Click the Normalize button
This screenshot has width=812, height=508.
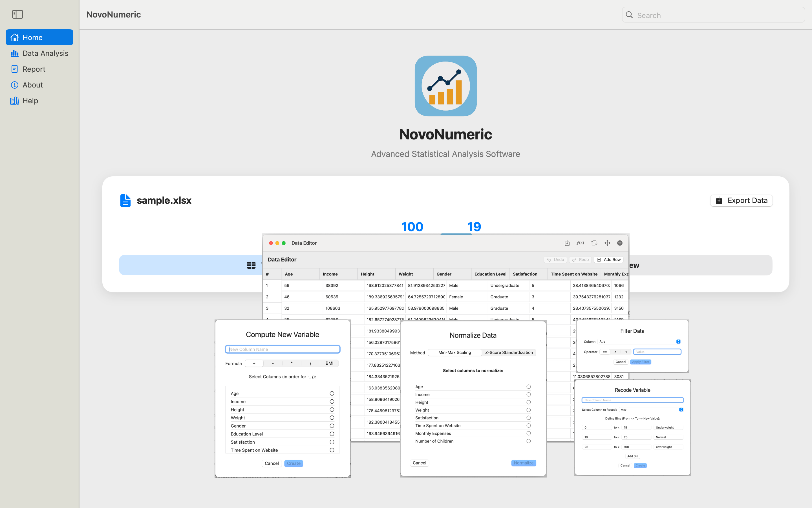(x=524, y=463)
